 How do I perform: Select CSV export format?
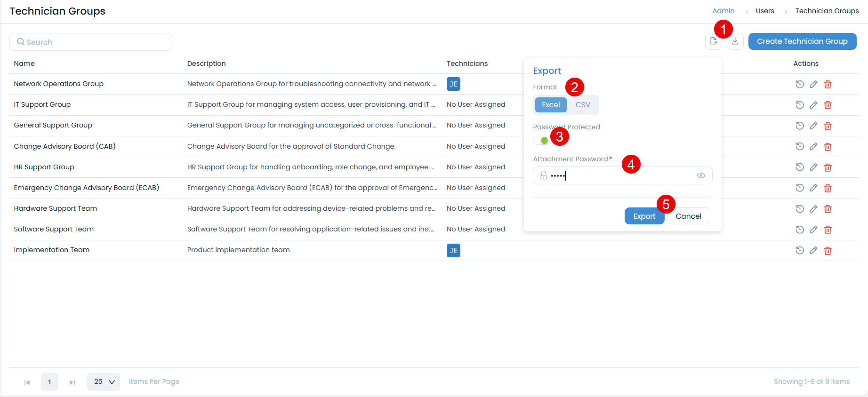(583, 105)
